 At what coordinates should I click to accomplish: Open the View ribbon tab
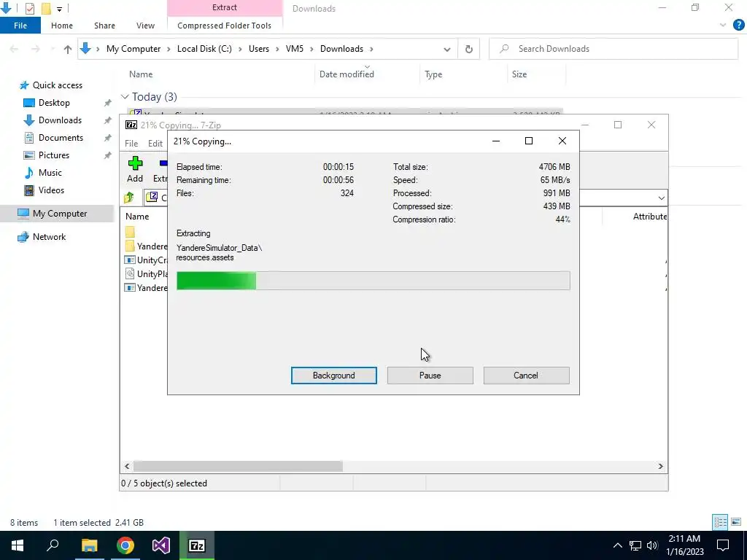pyautogui.click(x=145, y=26)
